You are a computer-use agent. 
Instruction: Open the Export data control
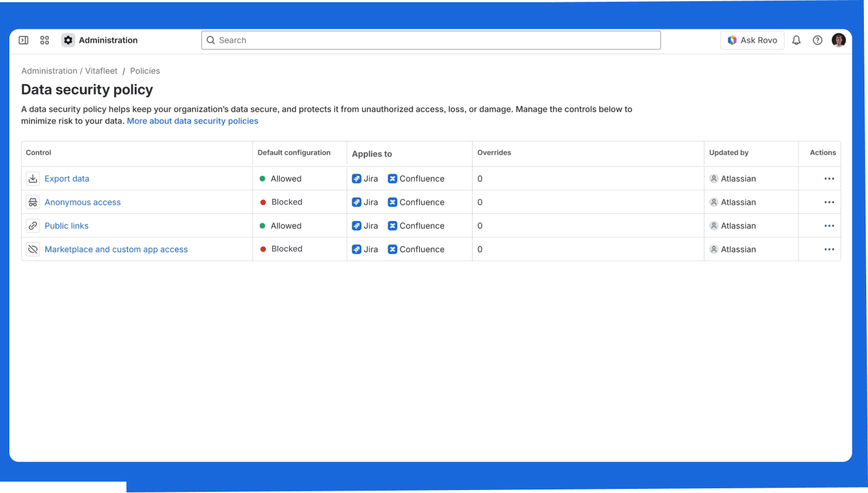(67, 179)
